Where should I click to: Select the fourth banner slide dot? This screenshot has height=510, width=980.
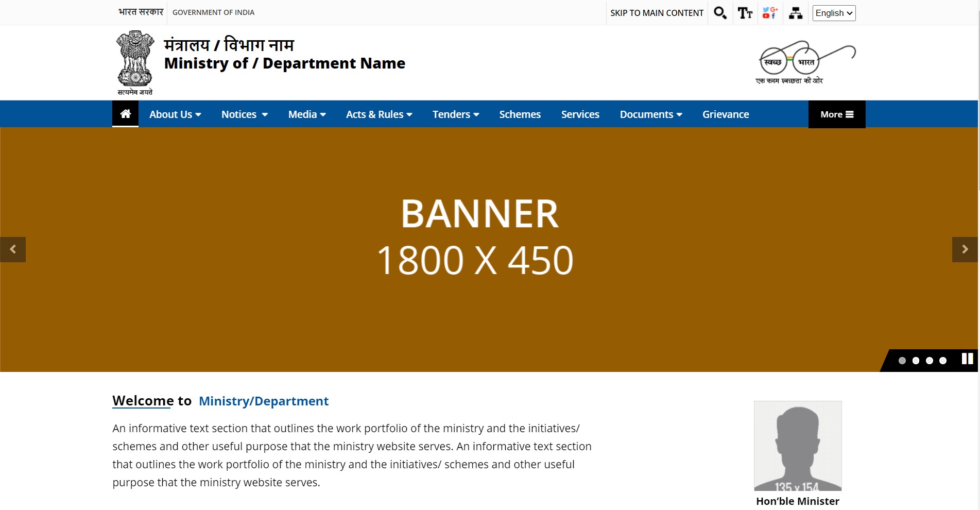click(x=943, y=361)
